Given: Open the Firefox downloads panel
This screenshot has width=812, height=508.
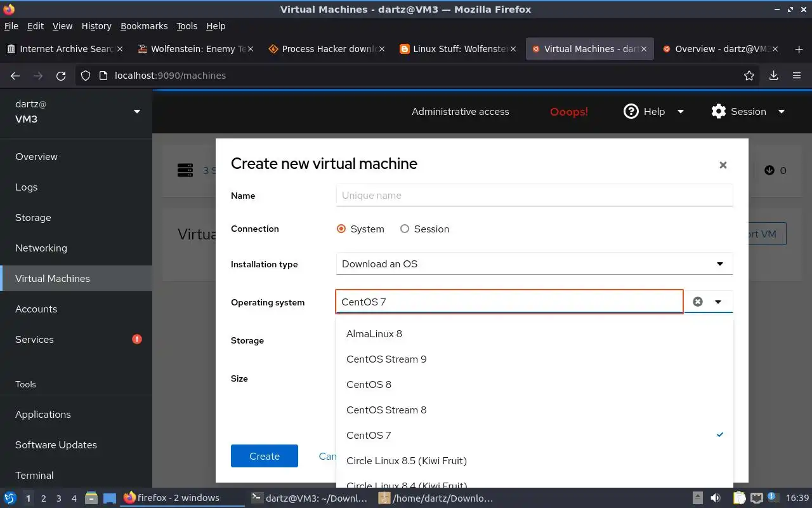Looking at the screenshot, I should 773,76.
